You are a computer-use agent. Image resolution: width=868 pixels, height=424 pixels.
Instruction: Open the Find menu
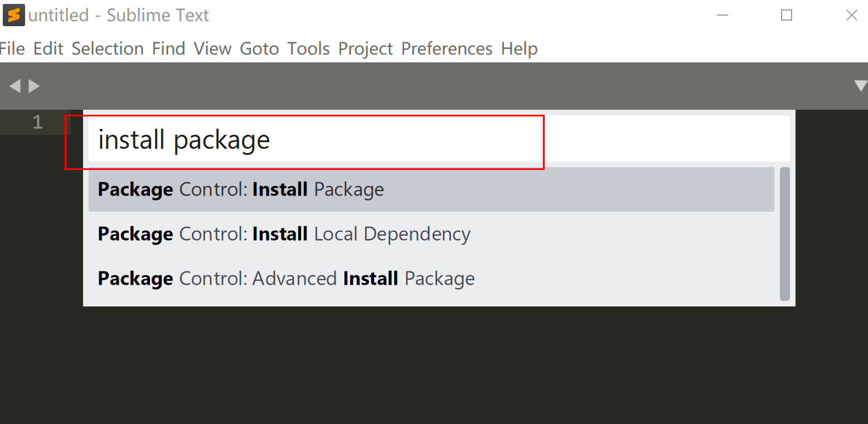(168, 48)
